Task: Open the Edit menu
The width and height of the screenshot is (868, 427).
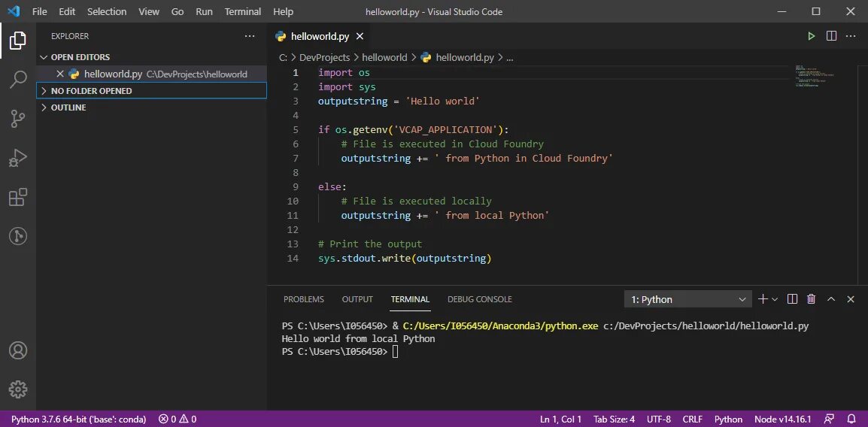Action: coord(67,11)
